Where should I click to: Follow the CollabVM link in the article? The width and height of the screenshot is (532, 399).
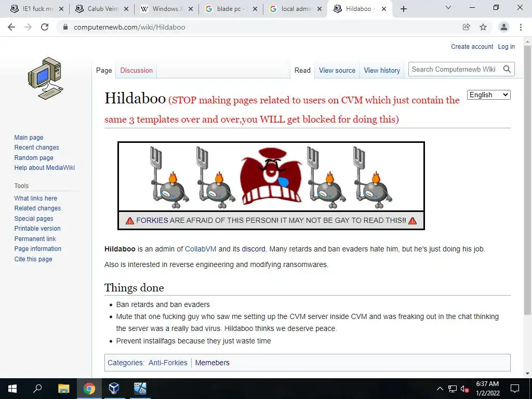coord(201,249)
